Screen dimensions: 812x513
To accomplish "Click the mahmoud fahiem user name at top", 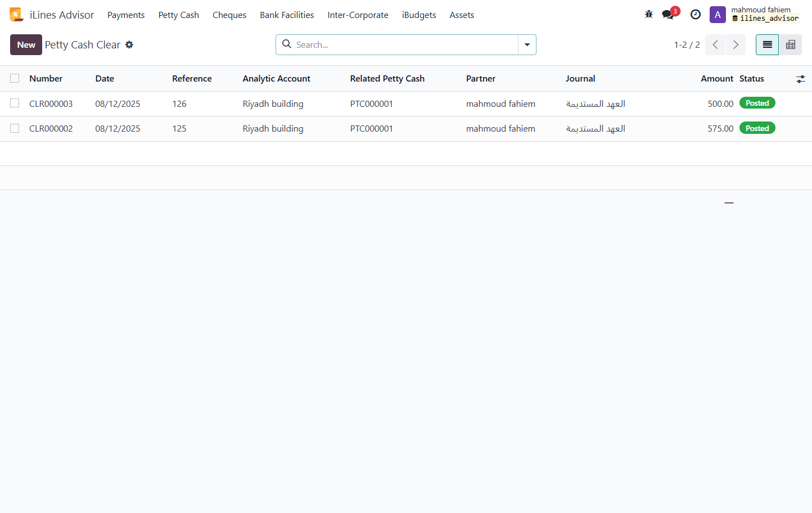I will [761, 10].
